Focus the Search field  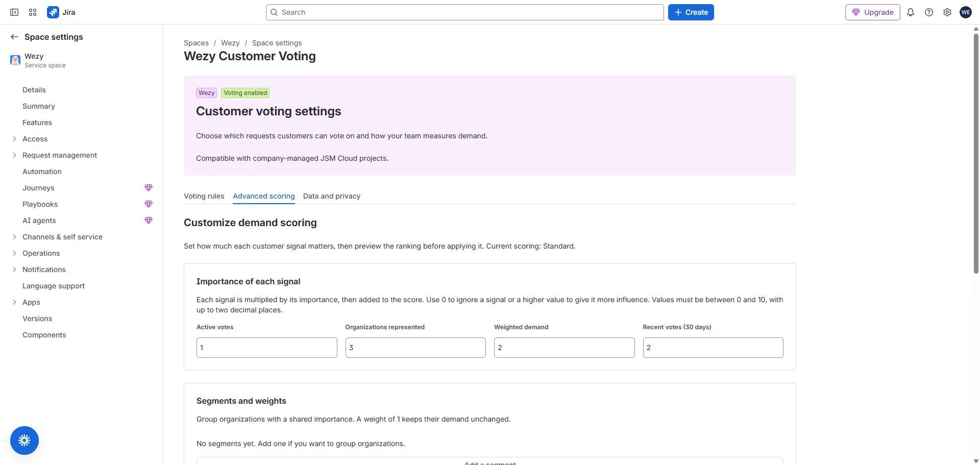(x=465, y=12)
